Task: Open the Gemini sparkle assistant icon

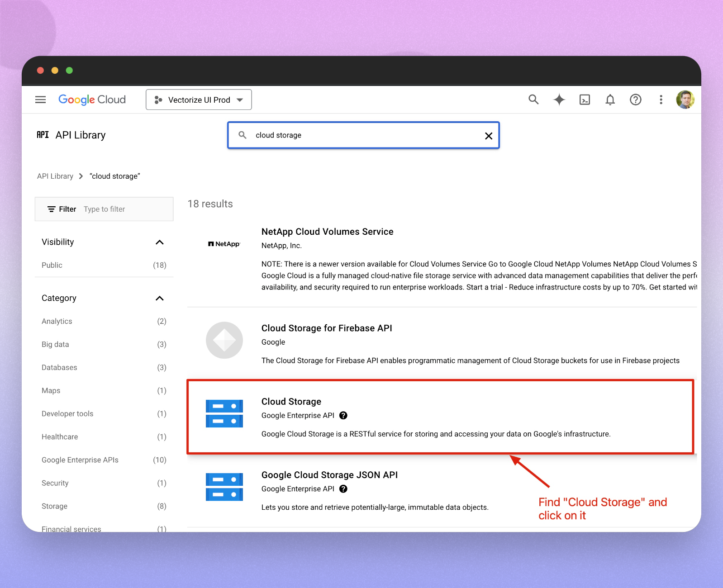Action: coord(559,100)
